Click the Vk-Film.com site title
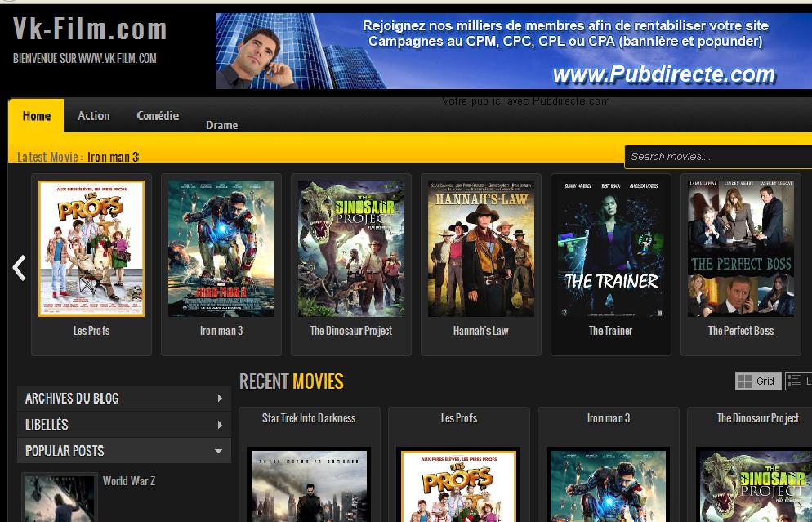 [x=90, y=29]
